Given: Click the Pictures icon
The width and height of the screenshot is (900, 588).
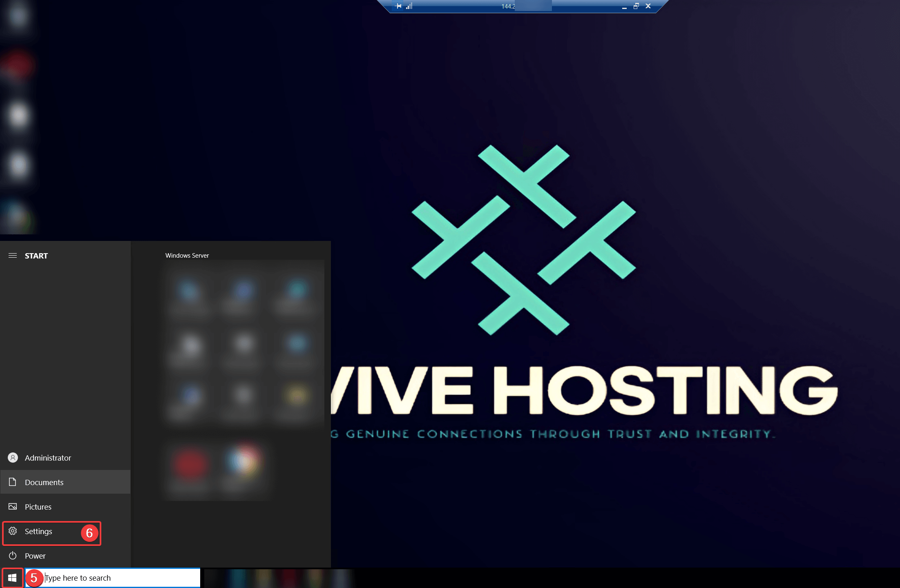Looking at the screenshot, I should point(13,507).
